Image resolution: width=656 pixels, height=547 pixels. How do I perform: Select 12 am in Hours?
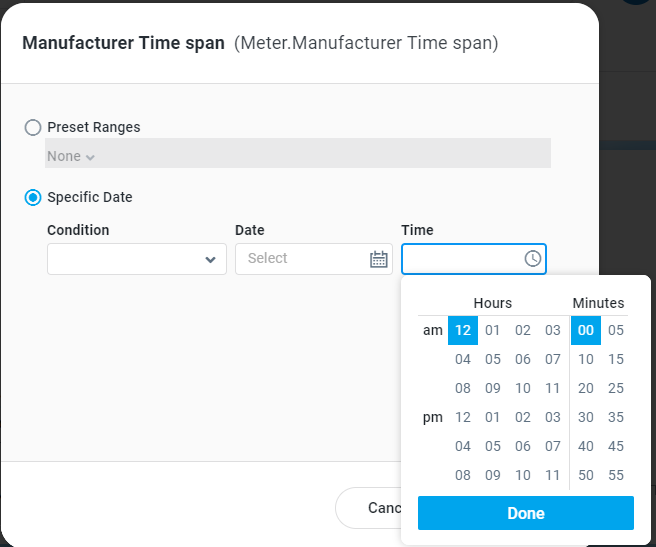[463, 331]
